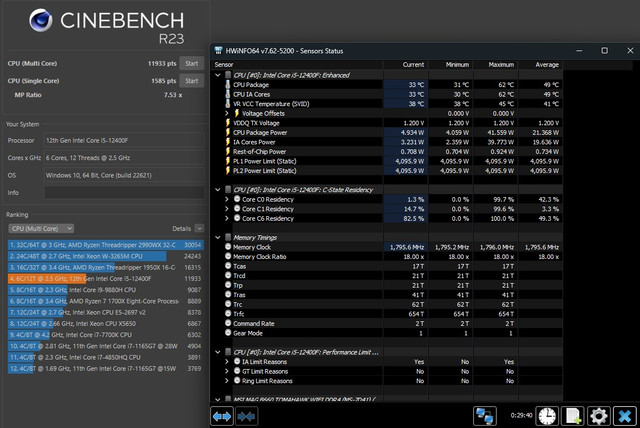
Task: Collapse the CPU i5-12400F Enhanced sensor group
Action: tap(218, 75)
